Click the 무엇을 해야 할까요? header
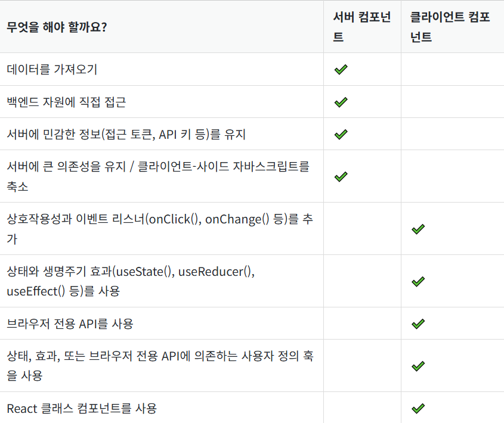The width and height of the screenshot is (504, 423). click(x=57, y=27)
